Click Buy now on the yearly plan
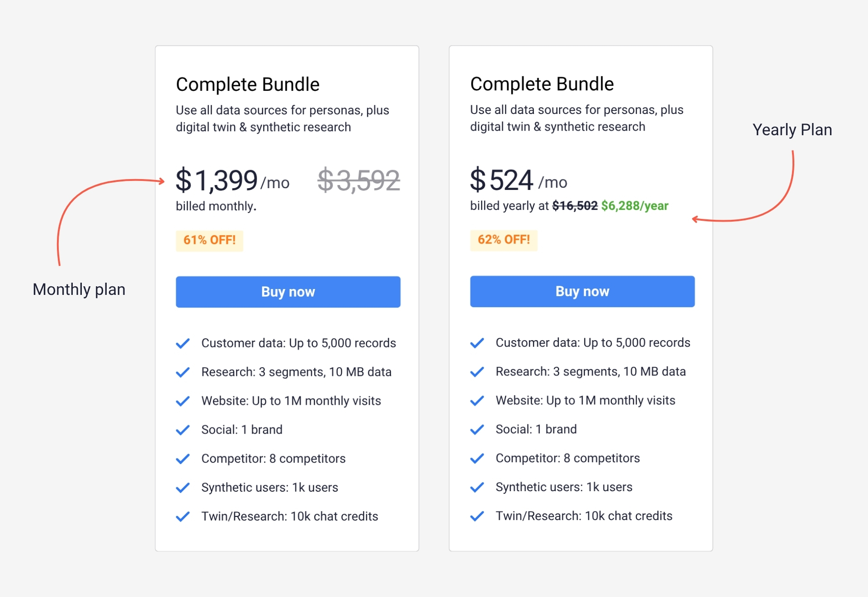The image size is (868, 597). tap(582, 291)
